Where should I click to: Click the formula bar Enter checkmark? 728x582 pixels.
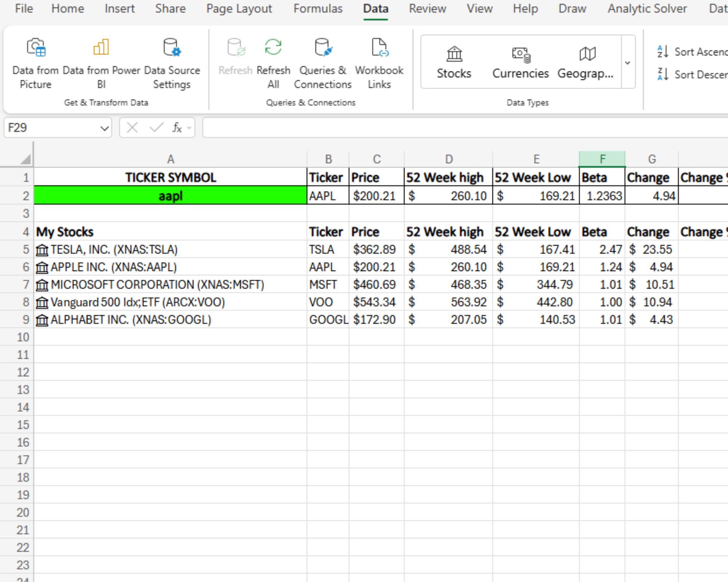tap(156, 128)
